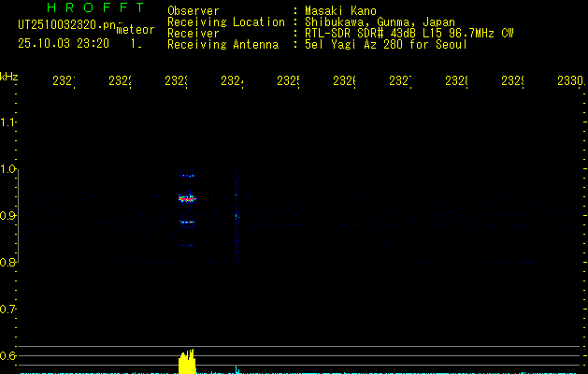Screen dimensions: 588x374
Task: Select 'Shibukawa, Gunma, Japan' text
Action: pos(380,22)
